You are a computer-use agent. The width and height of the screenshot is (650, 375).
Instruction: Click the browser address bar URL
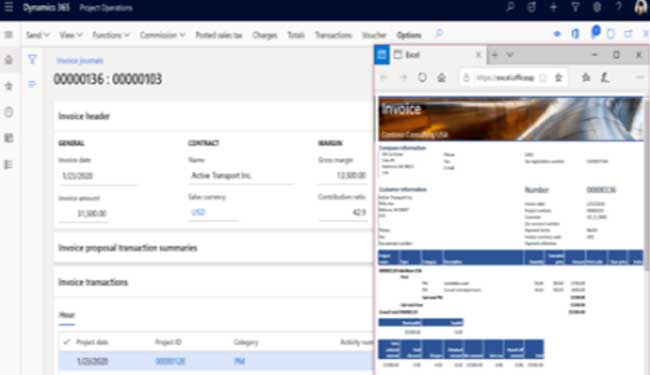pyautogui.click(x=505, y=77)
